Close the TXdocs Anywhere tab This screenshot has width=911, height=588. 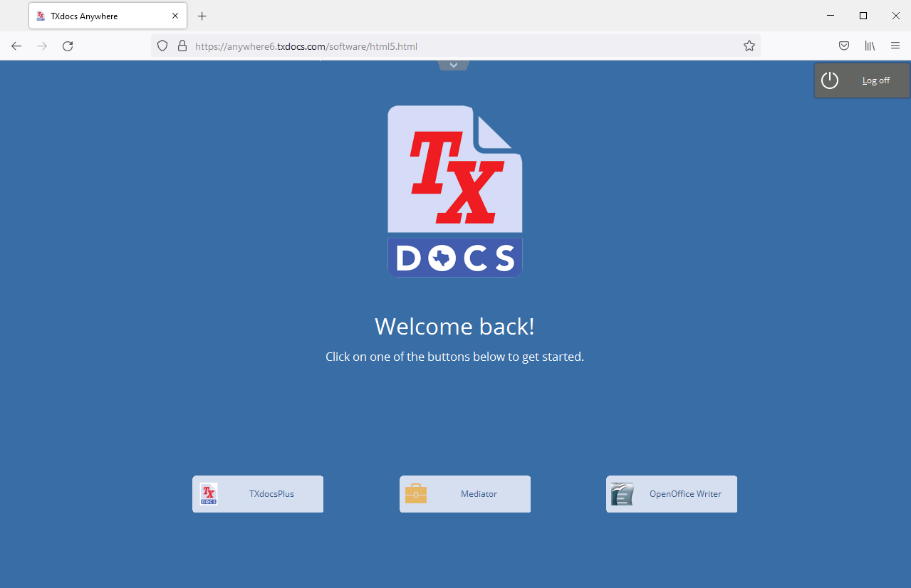[175, 16]
